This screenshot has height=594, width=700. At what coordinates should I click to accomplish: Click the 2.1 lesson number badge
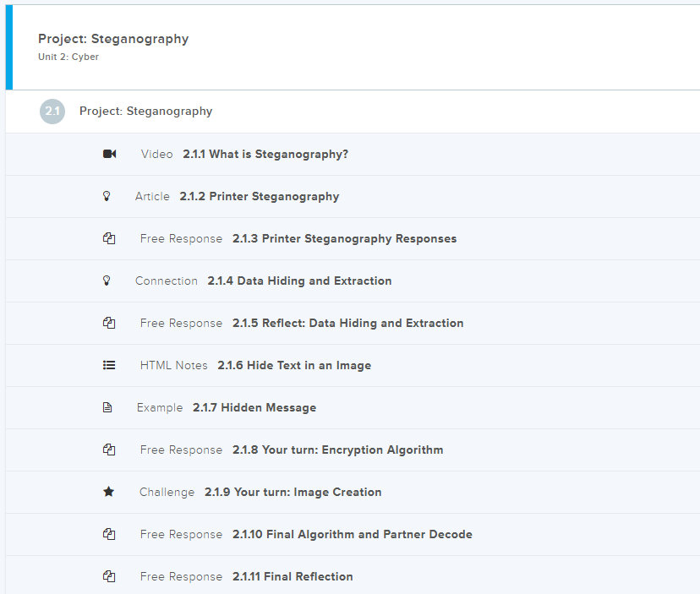click(x=52, y=112)
